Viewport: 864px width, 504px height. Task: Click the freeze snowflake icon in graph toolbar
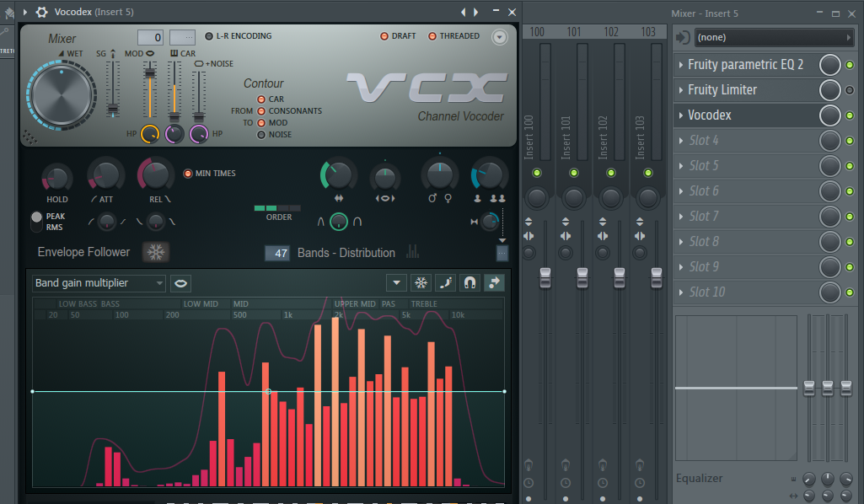pos(421,283)
